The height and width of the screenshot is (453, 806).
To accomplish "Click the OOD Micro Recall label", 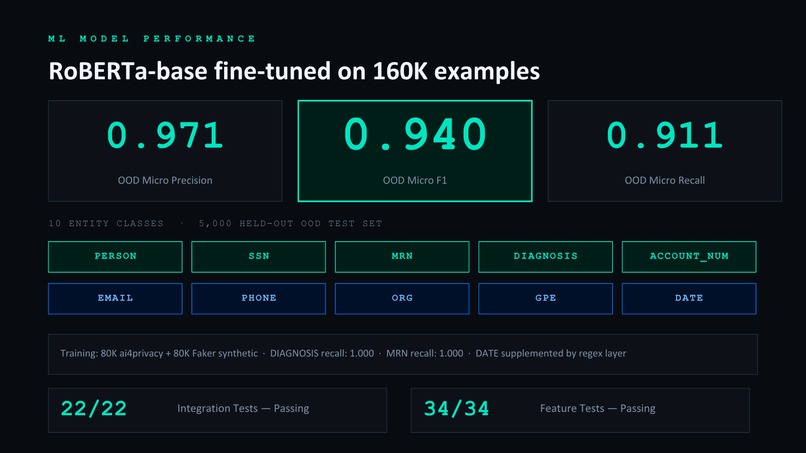I will pos(665,180).
